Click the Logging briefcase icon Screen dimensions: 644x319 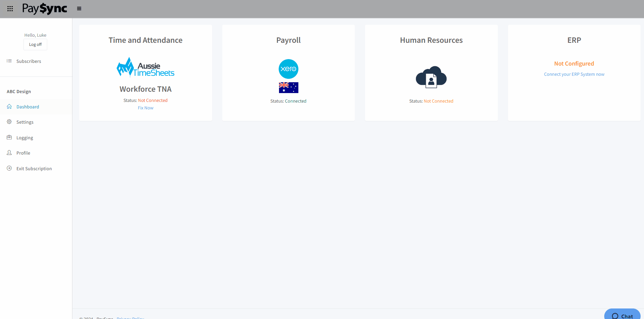[x=9, y=137]
